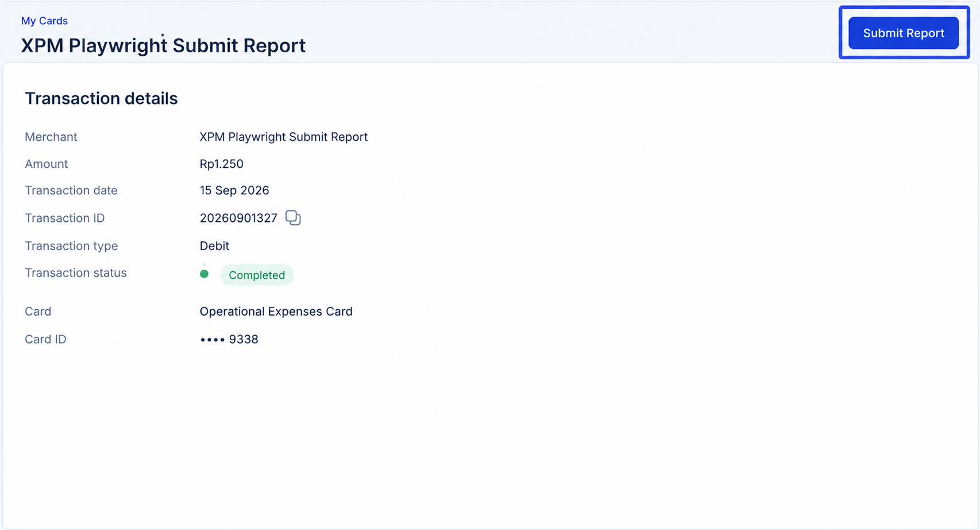Viewport: 980px width, 530px height.
Task: Click the green status dot indicator
Action: [x=204, y=274]
